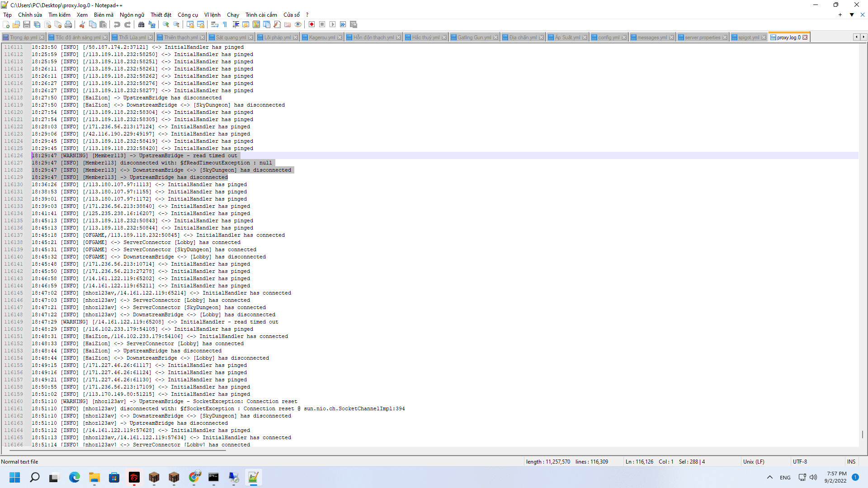868x488 pixels.
Task: Open Find with the binoculars icon
Action: 142,24
